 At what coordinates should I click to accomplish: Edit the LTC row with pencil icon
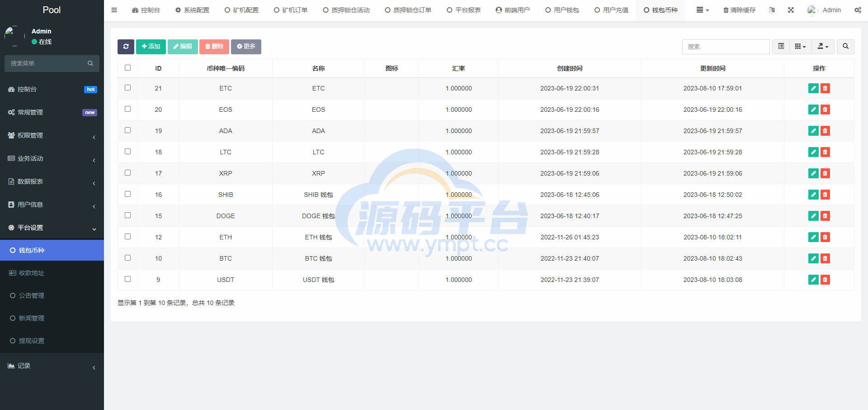pos(813,152)
